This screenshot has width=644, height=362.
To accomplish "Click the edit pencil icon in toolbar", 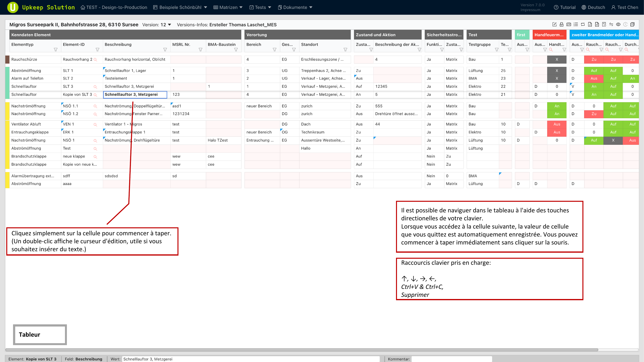I will coord(554,24).
